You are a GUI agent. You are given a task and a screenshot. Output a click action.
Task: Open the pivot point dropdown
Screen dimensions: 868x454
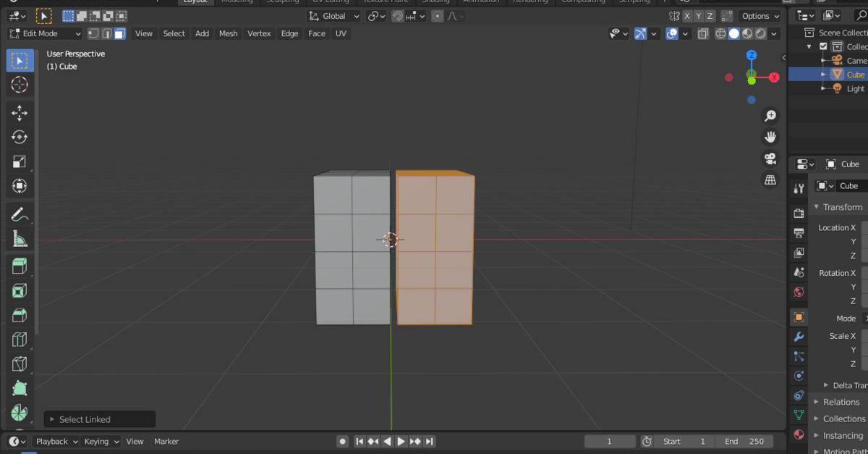click(x=376, y=16)
